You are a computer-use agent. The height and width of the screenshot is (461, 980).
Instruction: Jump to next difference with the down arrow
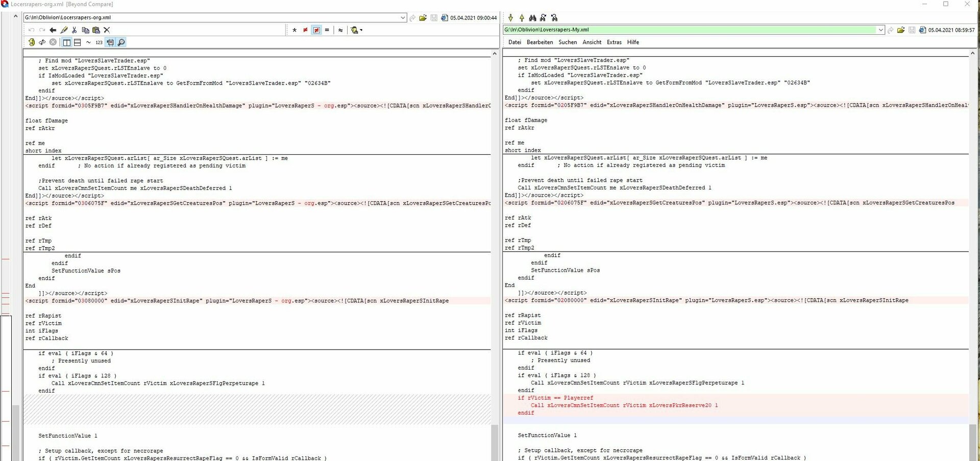tap(510, 18)
